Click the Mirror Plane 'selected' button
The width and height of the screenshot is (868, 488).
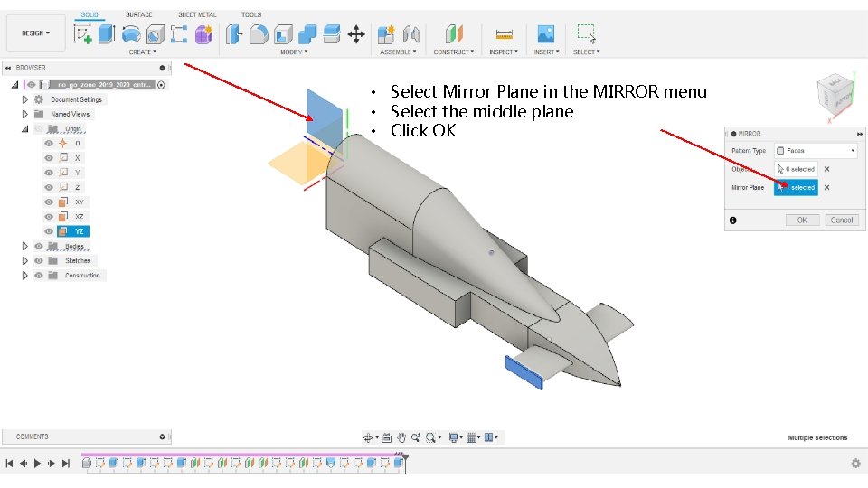796,188
